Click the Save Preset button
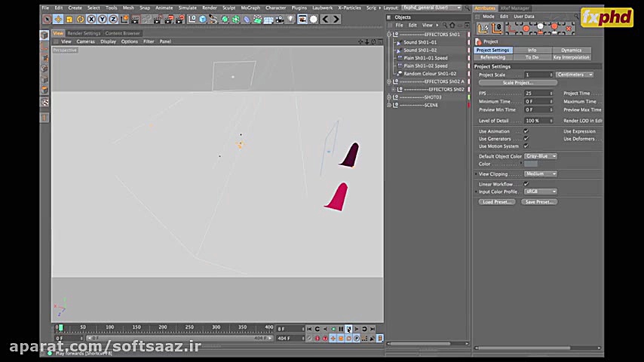Image resolution: width=644 pixels, height=362 pixels. 540,202
